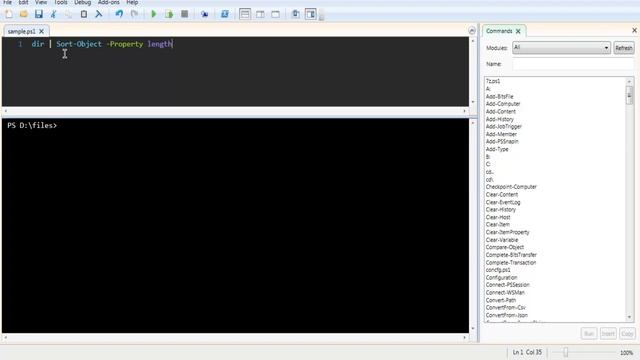The height and width of the screenshot is (360, 640).
Task: Stop operation square icon
Action: pos(184,14)
